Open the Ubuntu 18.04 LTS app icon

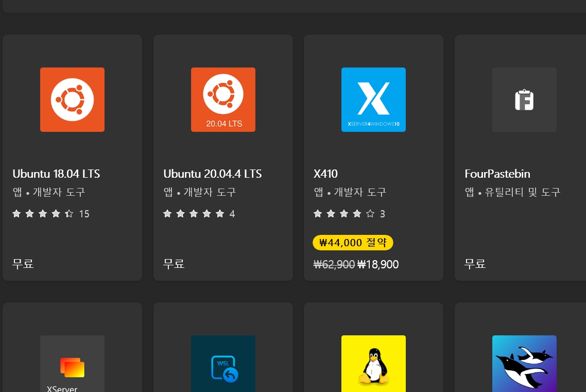pyautogui.click(x=72, y=99)
